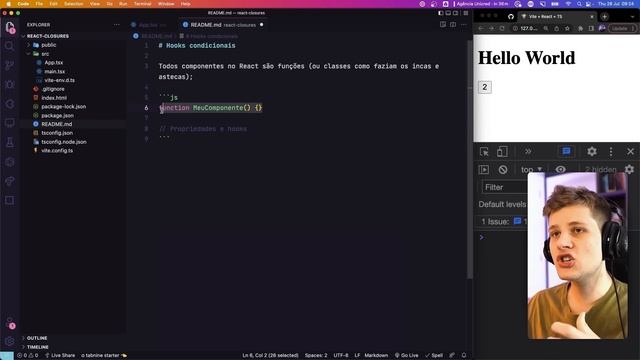
Task: Toggle the primary sidebar layout icon
Action: click(x=440, y=13)
